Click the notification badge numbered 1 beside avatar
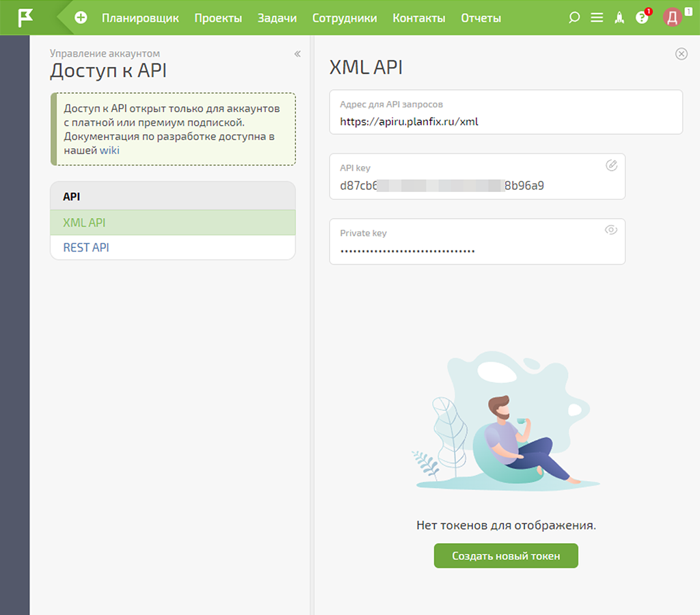The width and height of the screenshot is (700, 615). click(x=689, y=12)
